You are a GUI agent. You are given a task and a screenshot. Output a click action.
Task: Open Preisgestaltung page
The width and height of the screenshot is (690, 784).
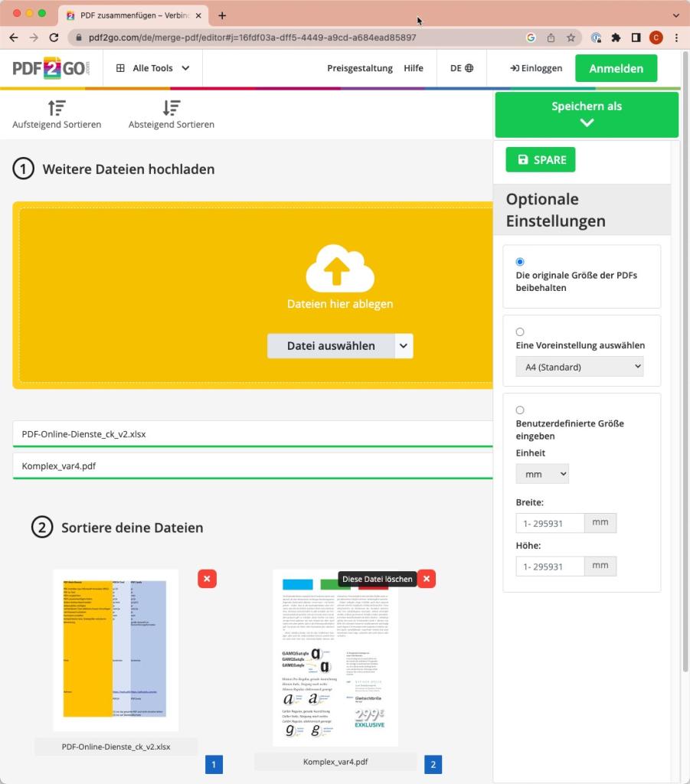[359, 68]
